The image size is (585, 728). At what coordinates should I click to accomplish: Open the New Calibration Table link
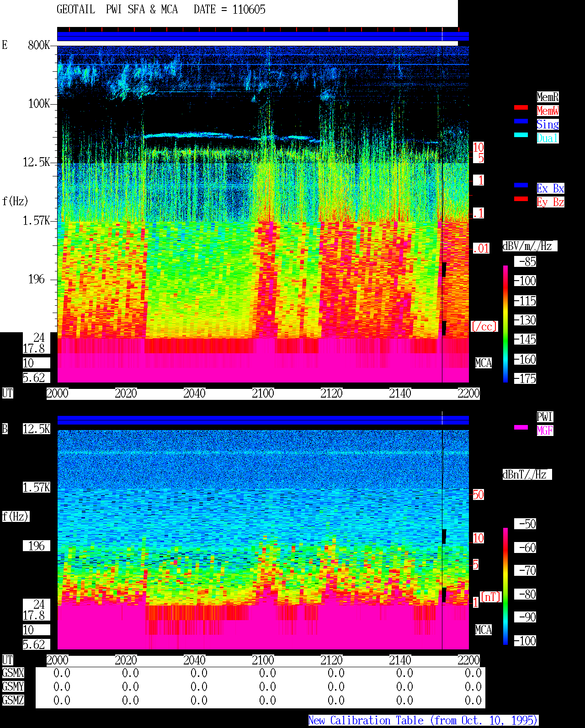coord(423,721)
